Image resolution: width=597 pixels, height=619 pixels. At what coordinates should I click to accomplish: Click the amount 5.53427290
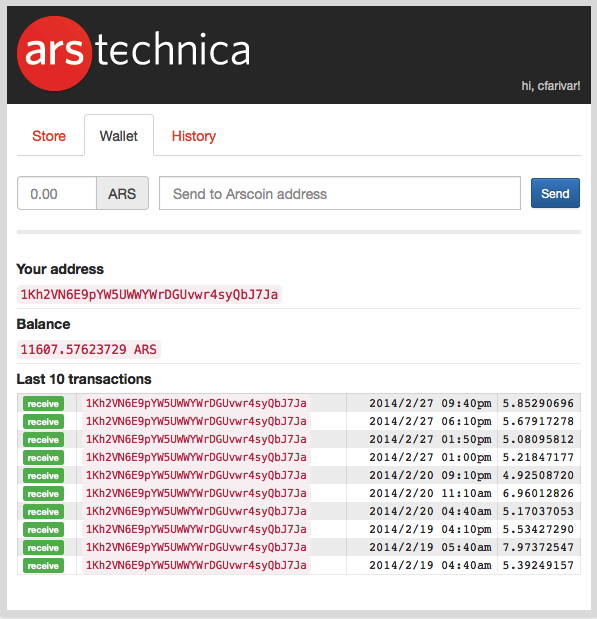pos(538,529)
